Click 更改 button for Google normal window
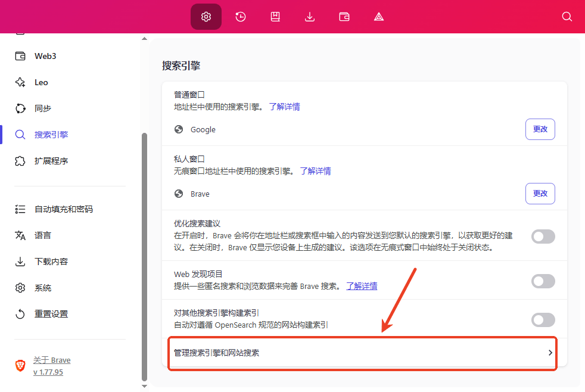Image resolution: width=585 pixels, height=392 pixels. [540, 129]
